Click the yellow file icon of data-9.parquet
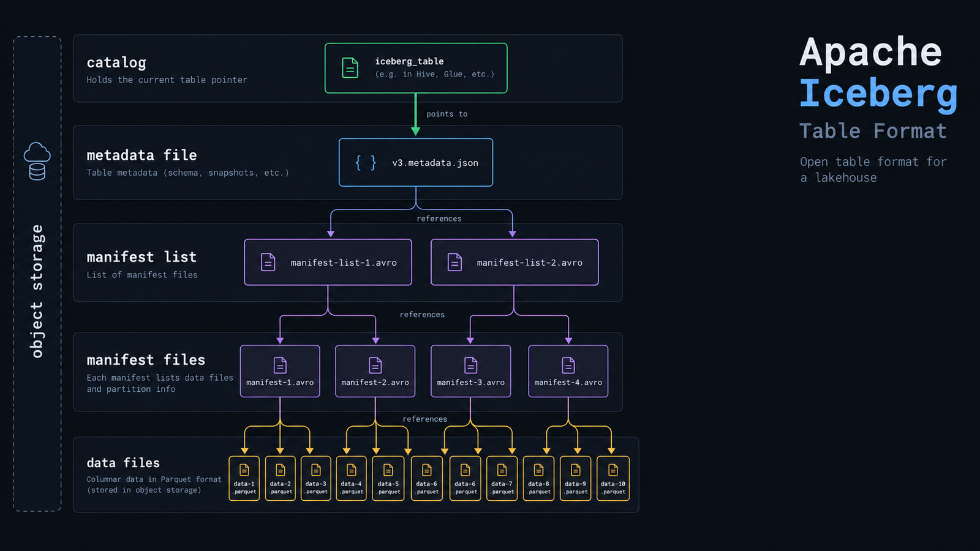Image resolution: width=980 pixels, height=551 pixels. [576, 470]
